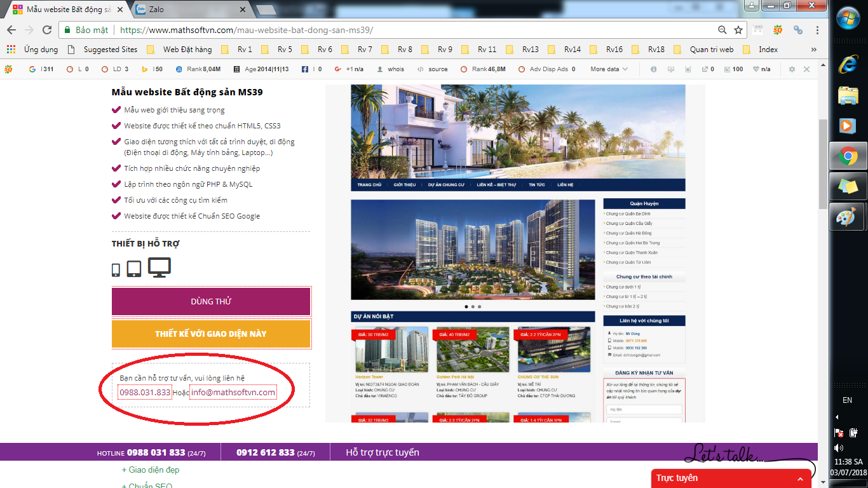View page source via SEOquake bar
The image size is (868, 488).
pos(432,69)
